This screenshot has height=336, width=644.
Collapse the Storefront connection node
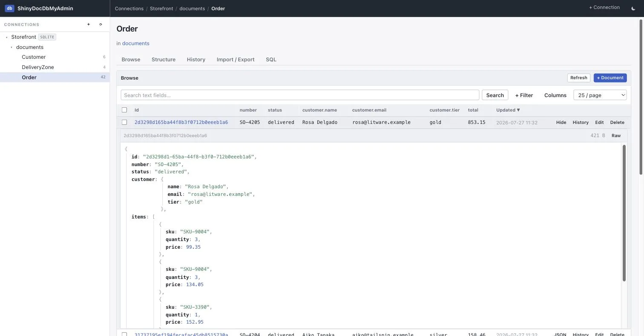pyautogui.click(x=7, y=37)
